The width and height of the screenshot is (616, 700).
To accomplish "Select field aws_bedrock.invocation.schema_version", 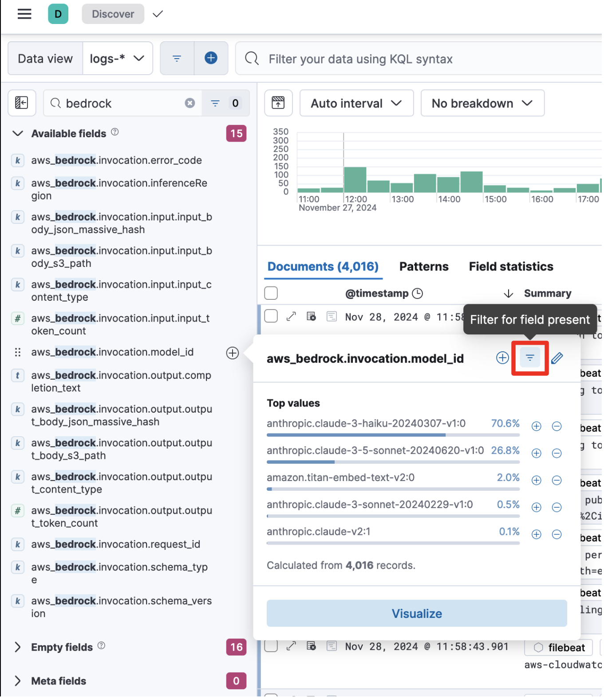I will coord(122,607).
